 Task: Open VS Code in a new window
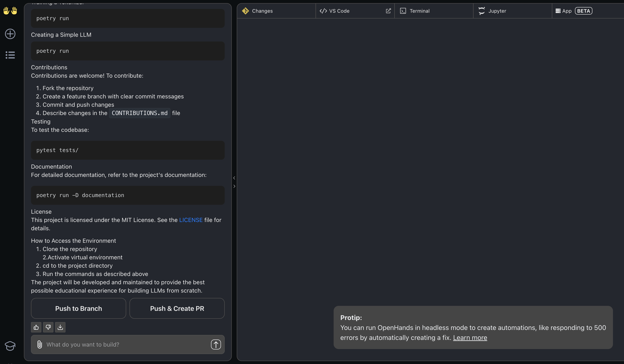tap(388, 11)
